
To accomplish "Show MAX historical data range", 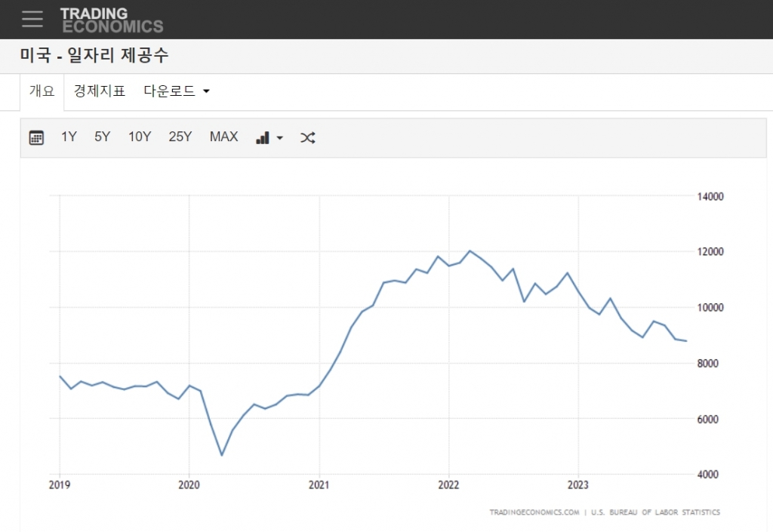I will click(223, 137).
